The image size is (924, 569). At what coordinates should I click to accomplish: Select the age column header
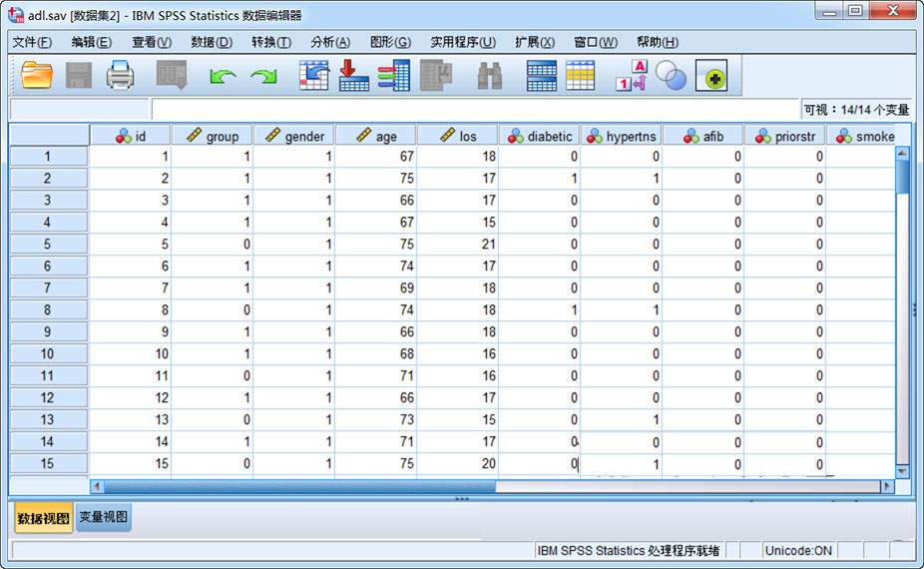(376, 136)
